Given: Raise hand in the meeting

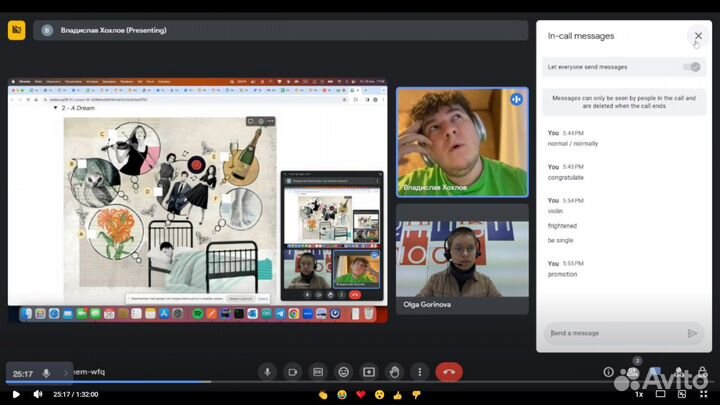Looking at the screenshot, I should pyautogui.click(x=394, y=372).
